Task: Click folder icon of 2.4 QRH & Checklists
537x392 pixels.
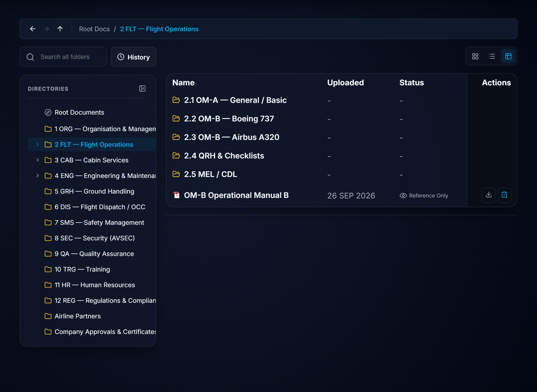Action: pyautogui.click(x=176, y=156)
